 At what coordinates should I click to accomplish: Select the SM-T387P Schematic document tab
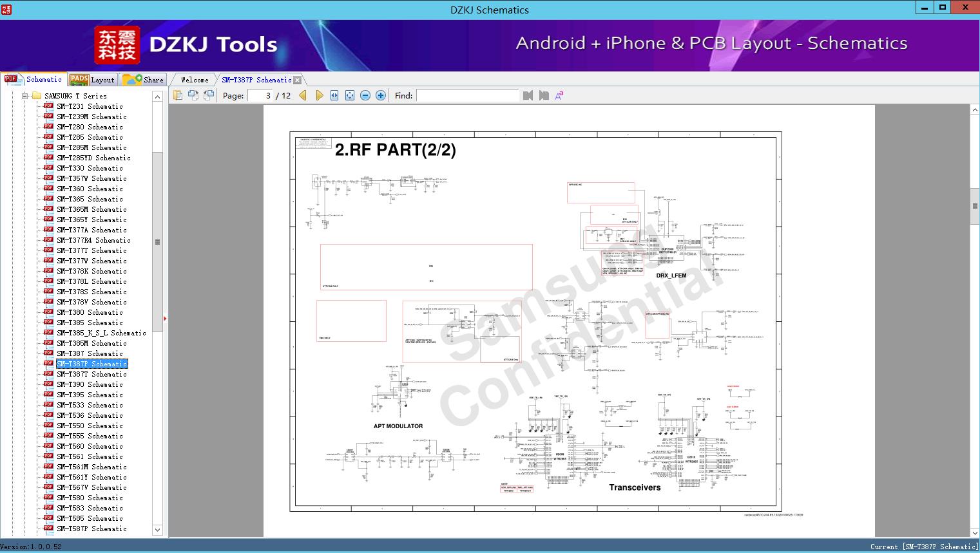point(256,80)
